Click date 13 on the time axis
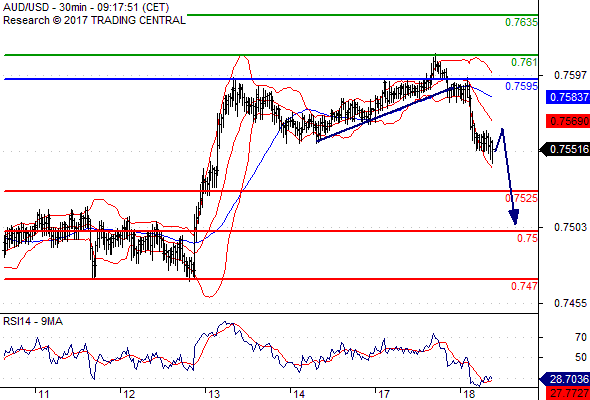Screen dimensions: 590x400 214,395
